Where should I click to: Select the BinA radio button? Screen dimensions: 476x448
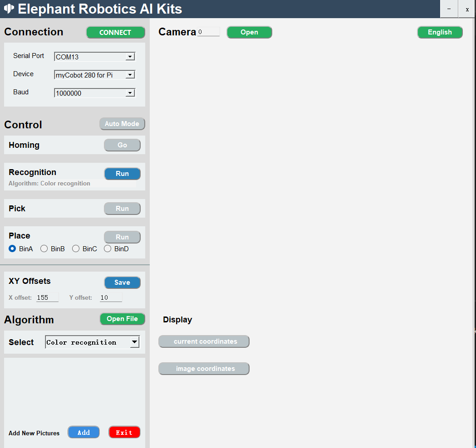click(12, 249)
